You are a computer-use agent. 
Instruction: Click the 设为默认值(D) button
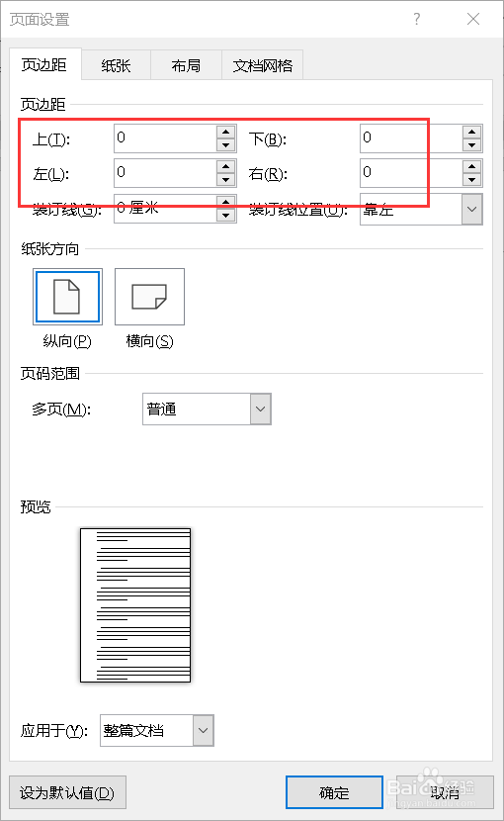pos(67,792)
